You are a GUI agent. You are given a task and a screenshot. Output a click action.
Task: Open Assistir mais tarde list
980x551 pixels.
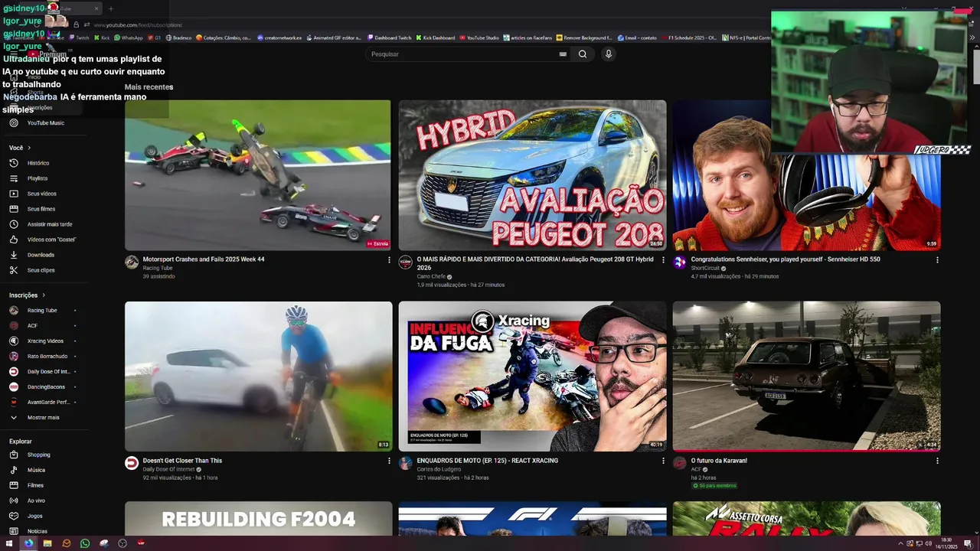coord(50,224)
